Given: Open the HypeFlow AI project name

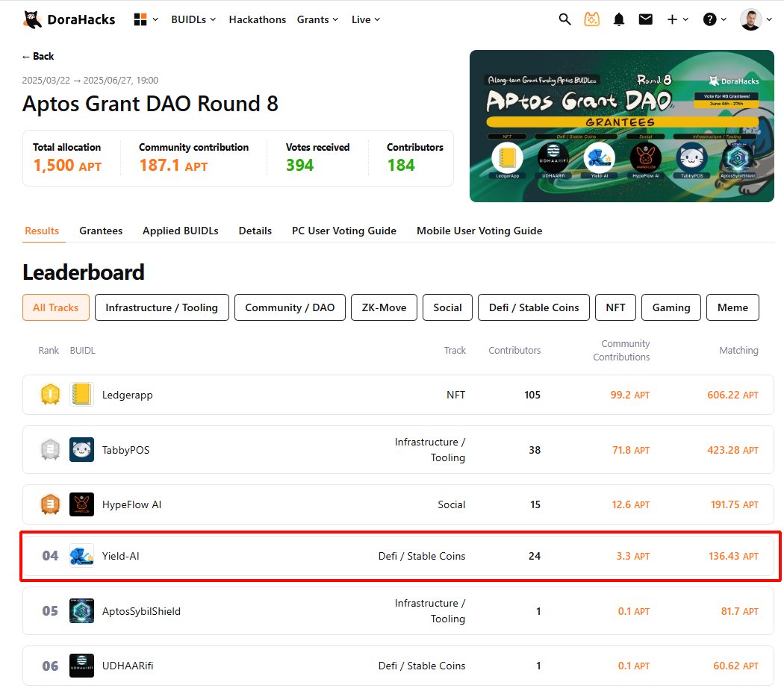Looking at the screenshot, I should pos(131,504).
